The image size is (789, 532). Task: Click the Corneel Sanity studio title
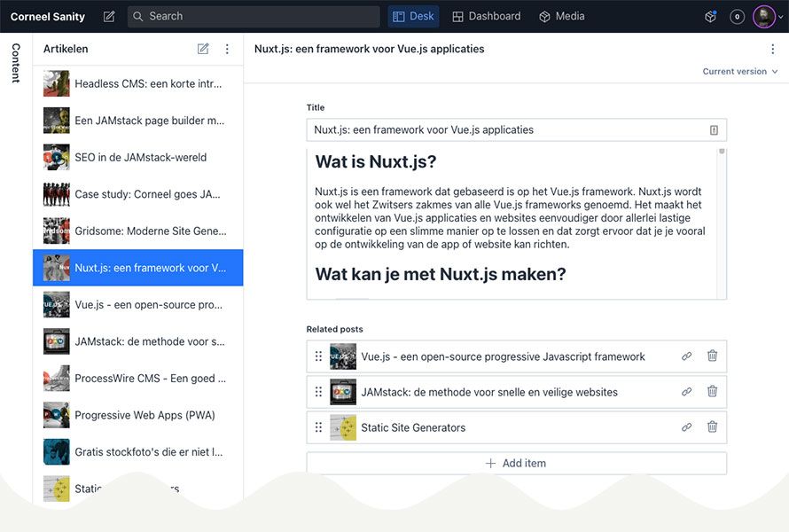(x=48, y=17)
